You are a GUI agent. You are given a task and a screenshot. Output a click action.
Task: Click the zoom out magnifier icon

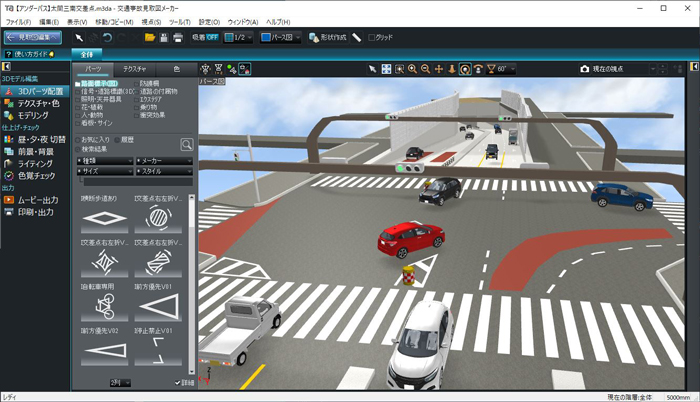(x=425, y=69)
